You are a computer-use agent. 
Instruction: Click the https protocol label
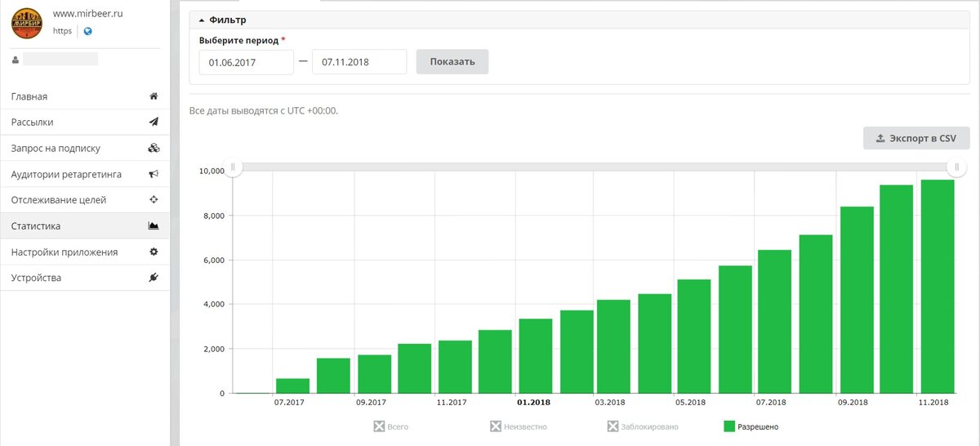pyautogui.click(x=62, y=31)
